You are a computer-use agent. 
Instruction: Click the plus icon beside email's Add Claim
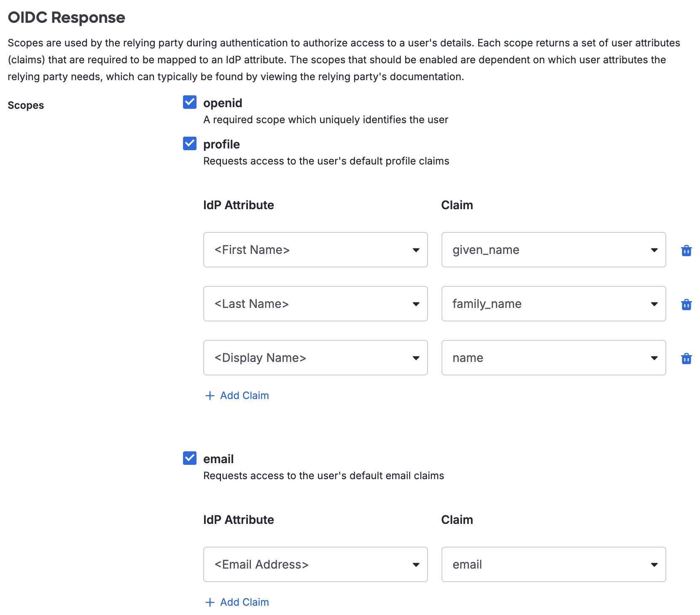coord(210,602)
